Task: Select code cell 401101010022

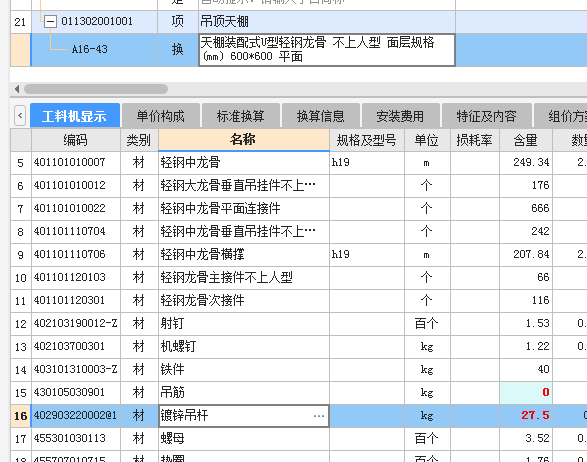Action: [x=76, y=209]
